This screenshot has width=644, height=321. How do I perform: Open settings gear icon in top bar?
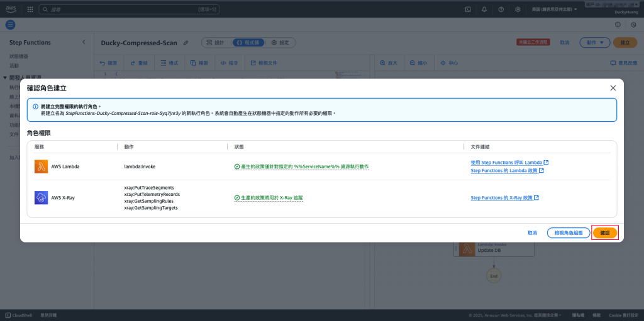point(518,9)
